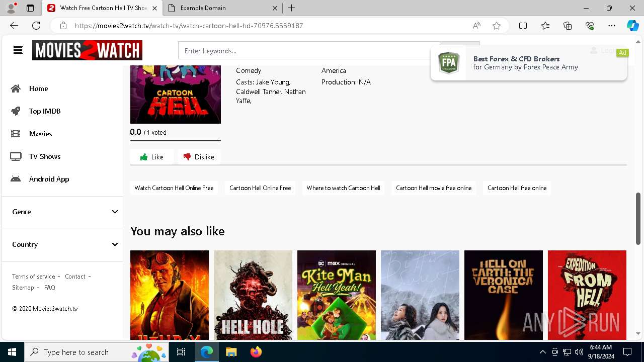This screenshot has width=644, height=362.
Task: Add page to favorites star icon
Action: 497,26
